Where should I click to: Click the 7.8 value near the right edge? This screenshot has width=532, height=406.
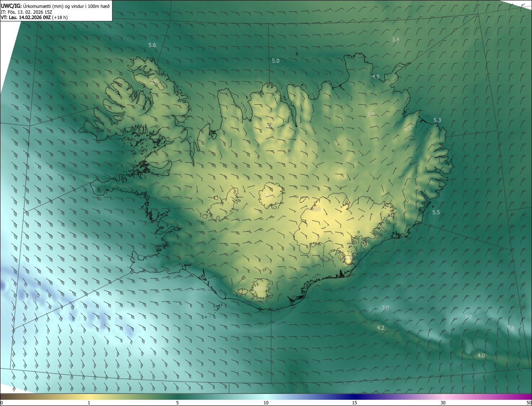pyautogui.click(x=511, y=328)
